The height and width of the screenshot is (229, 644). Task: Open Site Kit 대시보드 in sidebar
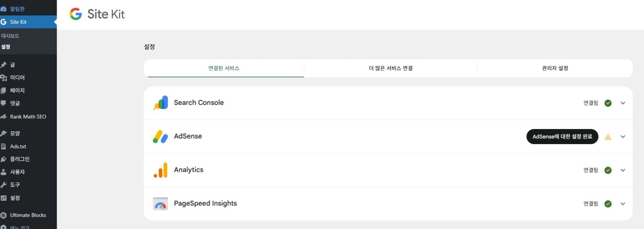pyautogui.click(x=10, y=36)
